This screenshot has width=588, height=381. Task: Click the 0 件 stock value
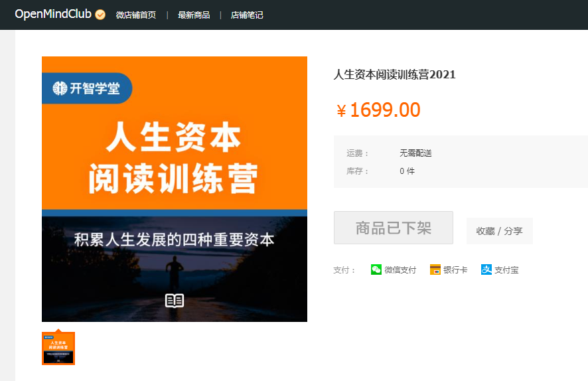pos(407,171)
